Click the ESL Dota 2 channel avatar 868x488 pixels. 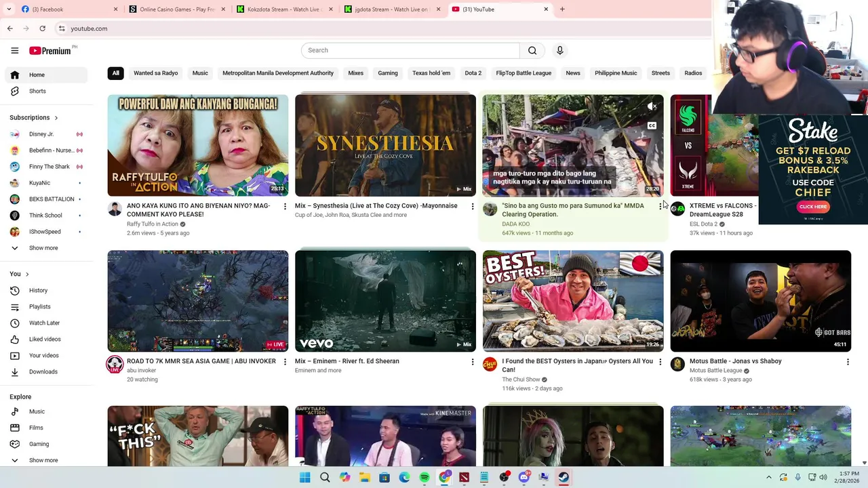(x=677, y=209)
